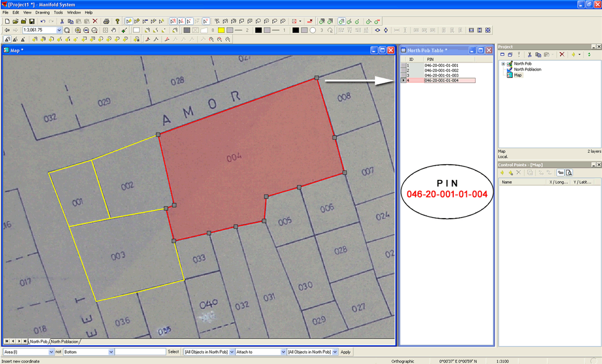Switch to the North Pob layer tab
The width and height of the screenshot is (602, 364).
click(39, 342)
